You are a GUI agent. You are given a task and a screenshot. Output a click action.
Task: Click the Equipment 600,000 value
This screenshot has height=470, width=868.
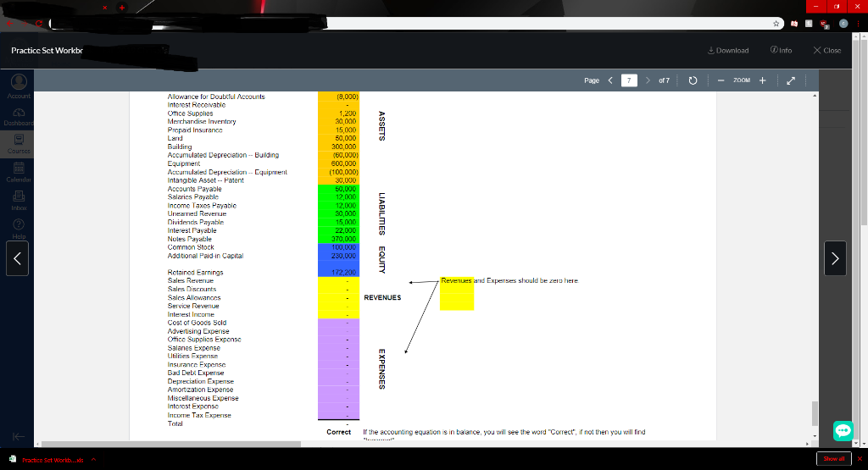(x=344, y=163)
